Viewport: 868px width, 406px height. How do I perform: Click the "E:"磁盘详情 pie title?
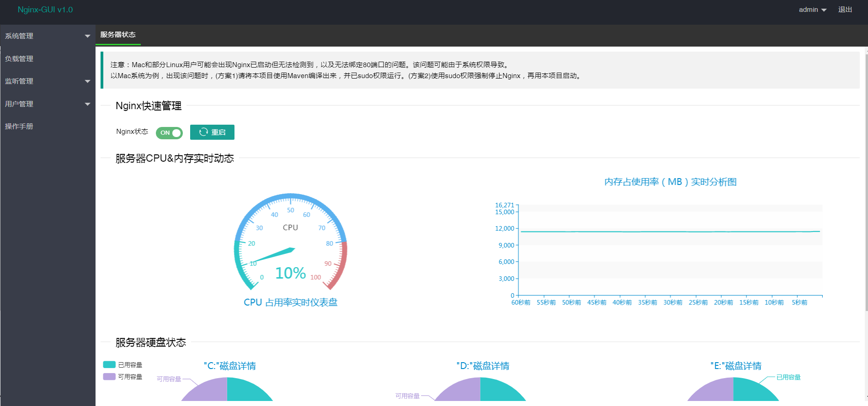coord(736,366)
